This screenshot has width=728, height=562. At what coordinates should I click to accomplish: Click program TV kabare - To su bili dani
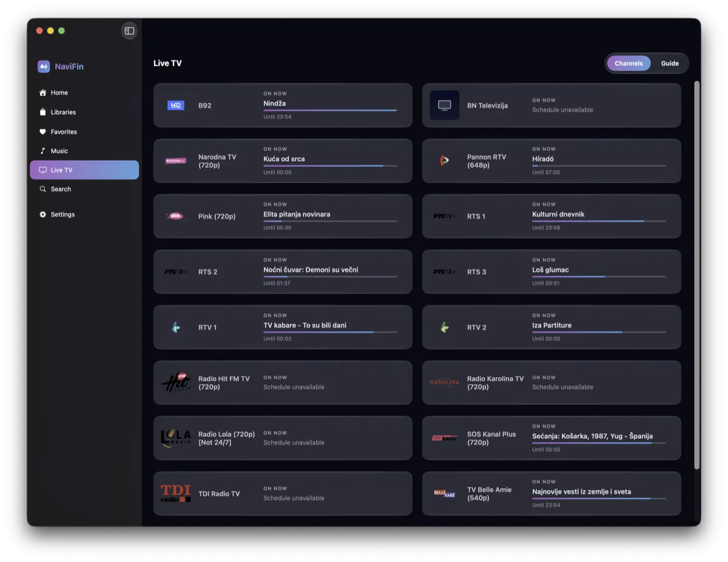[305, 326]
